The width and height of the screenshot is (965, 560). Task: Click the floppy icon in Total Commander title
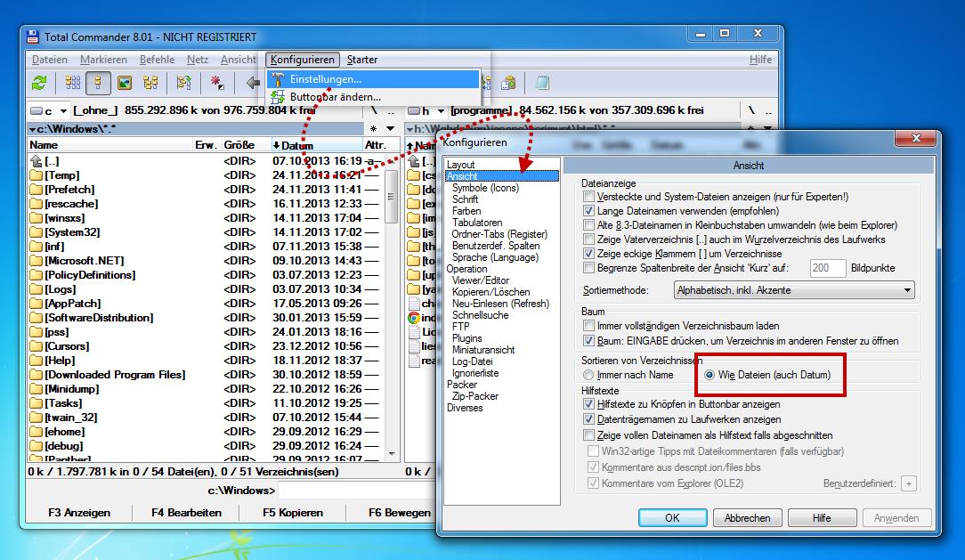coord(33,37)
